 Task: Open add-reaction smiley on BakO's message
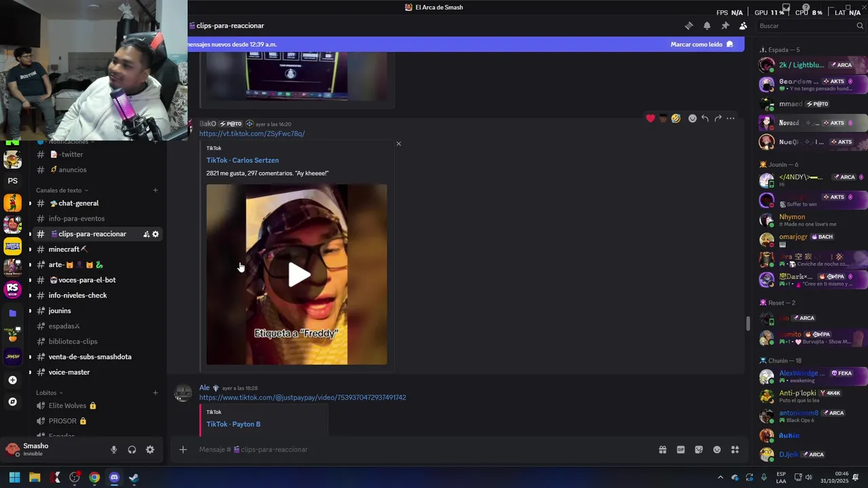pyautogui.click(x=692, y=119)
